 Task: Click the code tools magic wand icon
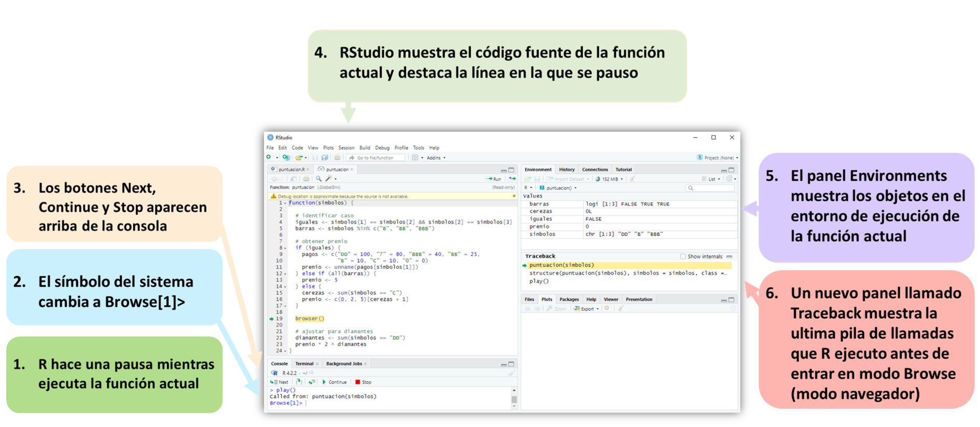point(329,179)
